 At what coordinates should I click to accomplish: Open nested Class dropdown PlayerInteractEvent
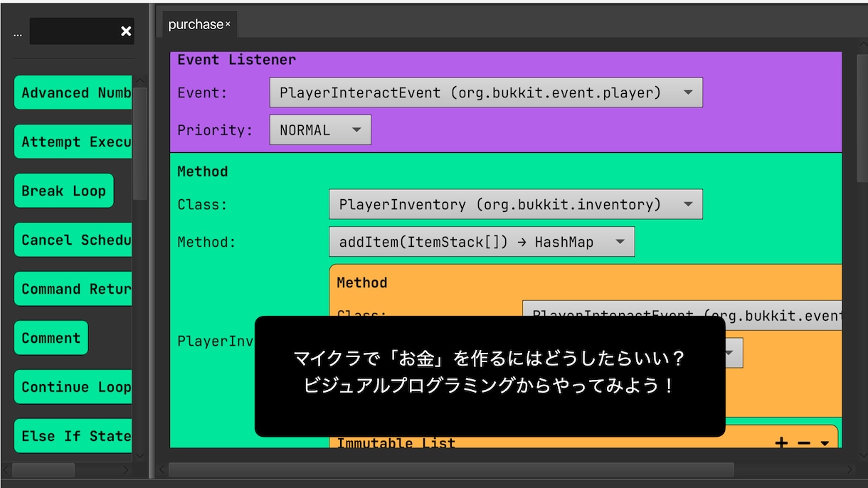click(682, 315)
